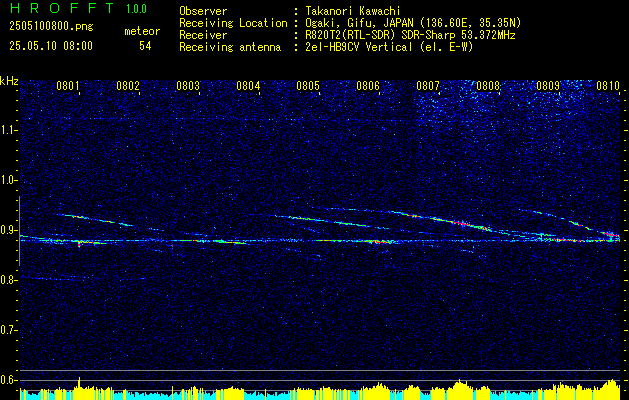Click the 0.7 frequency axis label
Screen dimensions: 629x400
click(x=8, y=330)
